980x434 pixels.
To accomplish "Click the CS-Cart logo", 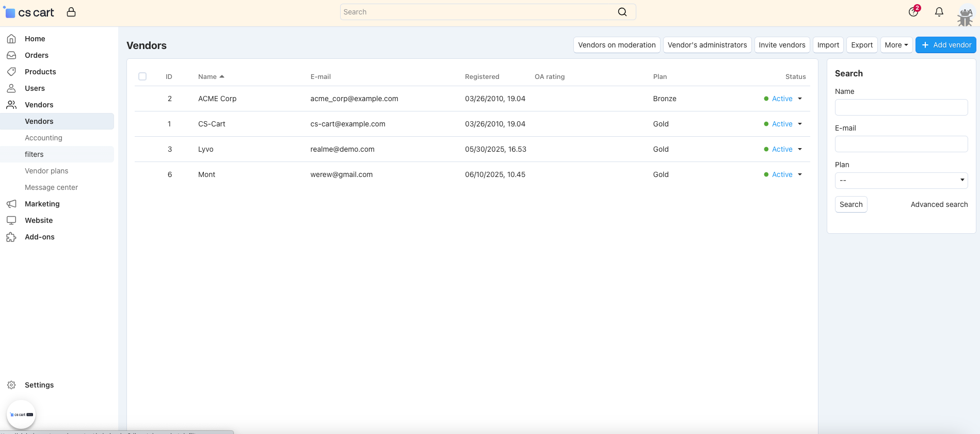I will coord(29,12).
